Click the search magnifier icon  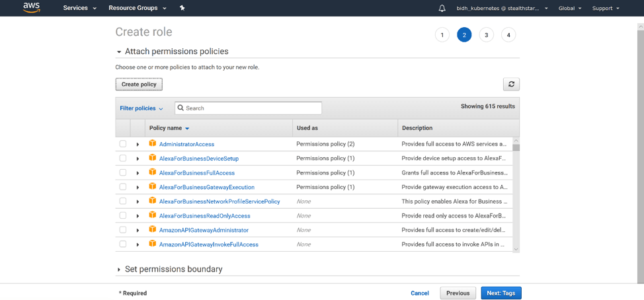tap(181, 108)
